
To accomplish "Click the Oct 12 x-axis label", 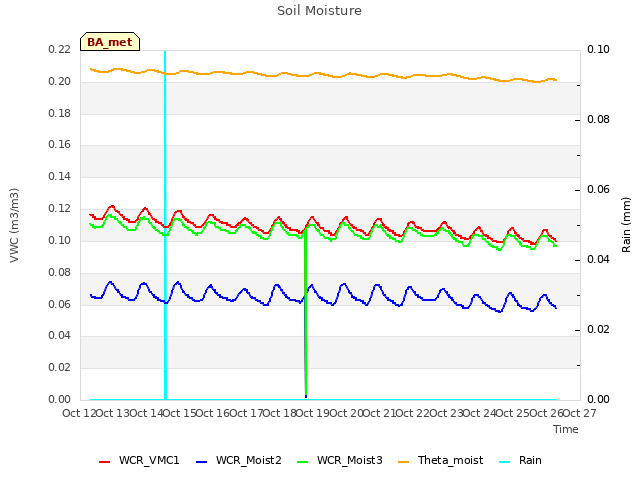I will coord(79,413).
